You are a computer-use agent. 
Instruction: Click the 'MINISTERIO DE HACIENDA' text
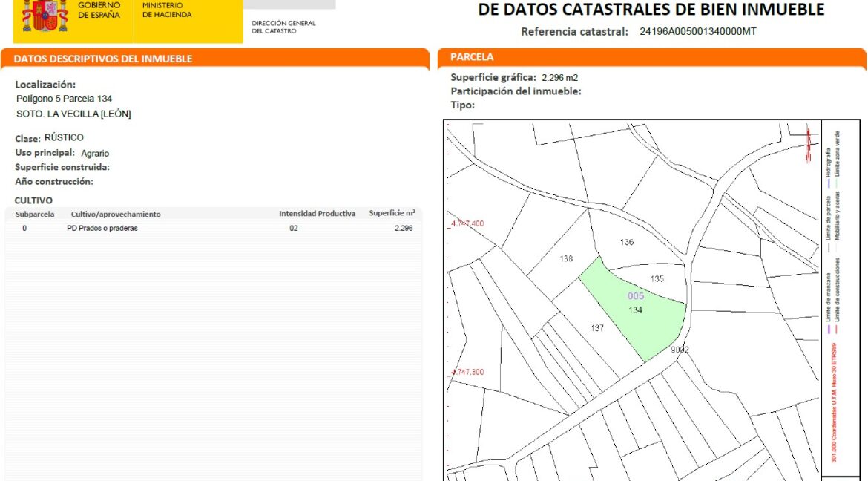pos(167,10)
